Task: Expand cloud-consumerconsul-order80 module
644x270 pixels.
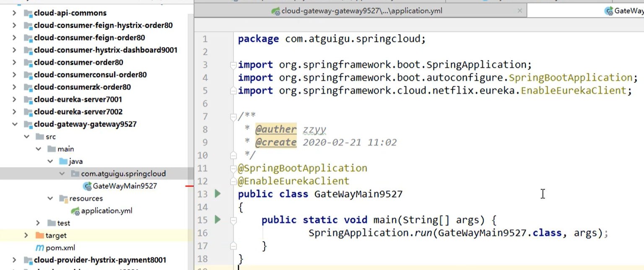Action: pyautogui.click(x=14, y=75)
